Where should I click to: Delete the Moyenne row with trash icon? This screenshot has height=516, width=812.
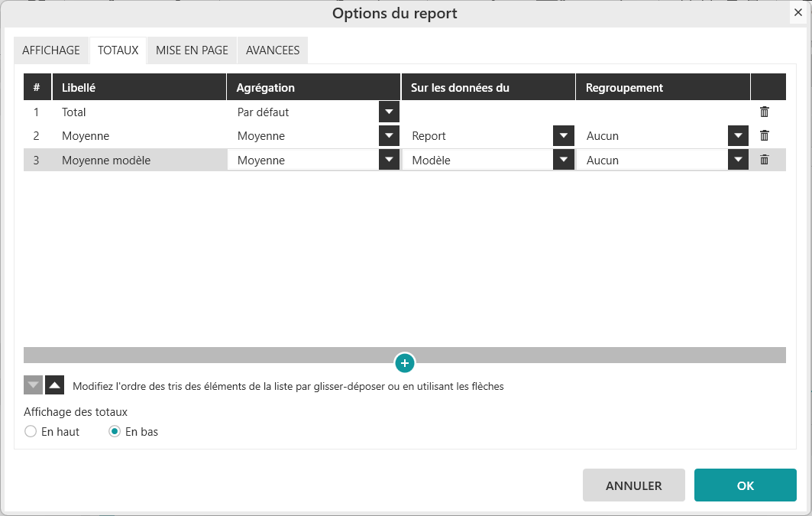pos(764,136)
